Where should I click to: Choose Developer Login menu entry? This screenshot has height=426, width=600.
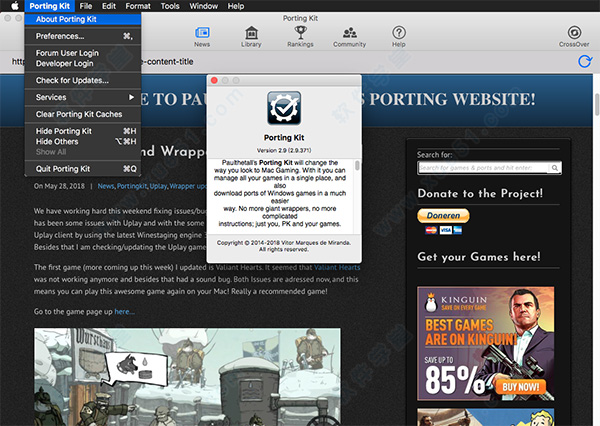[83, 64]
